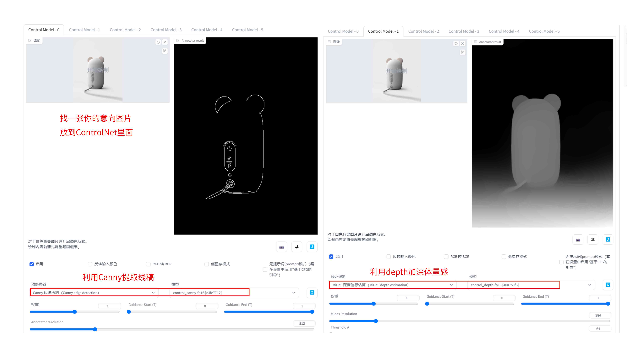Image resolution: width=644 pixels, height=362 pixels.
Task: Switch to Control Model - 2 tab, right panel
Action: (423, 31)
